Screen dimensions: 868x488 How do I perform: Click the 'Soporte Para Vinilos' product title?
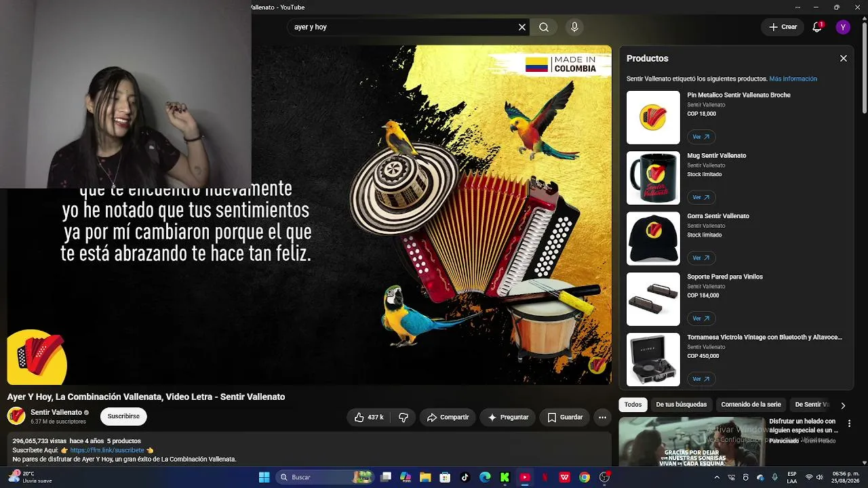click(x=725, y=277)
